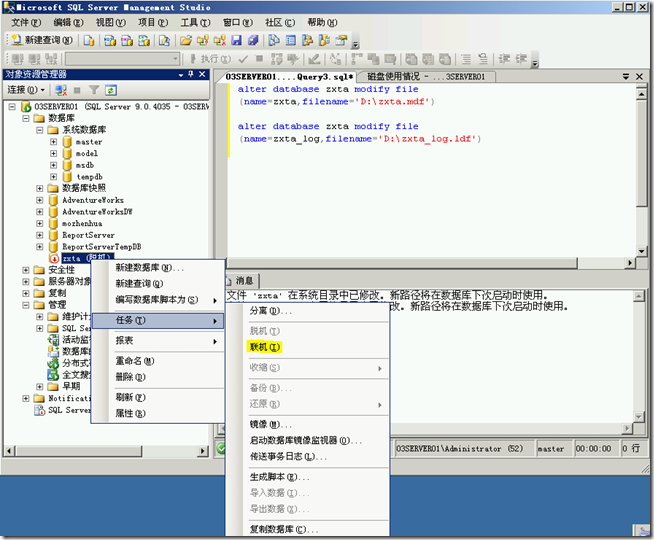Image resolution: width=654 pixels, height=540 pixels.
Task: Click the query editor vertical scrollbar
Action: tap(641, 170)
